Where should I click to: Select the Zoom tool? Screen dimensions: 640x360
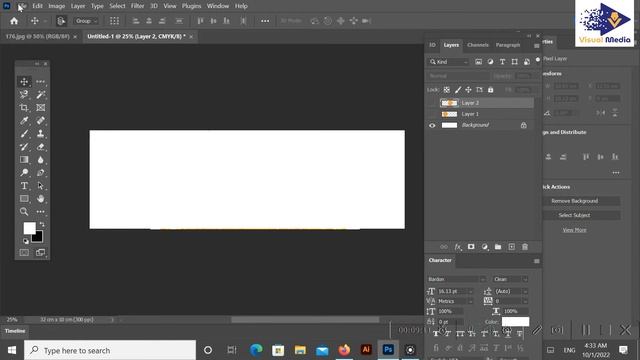tap(24, 211)
